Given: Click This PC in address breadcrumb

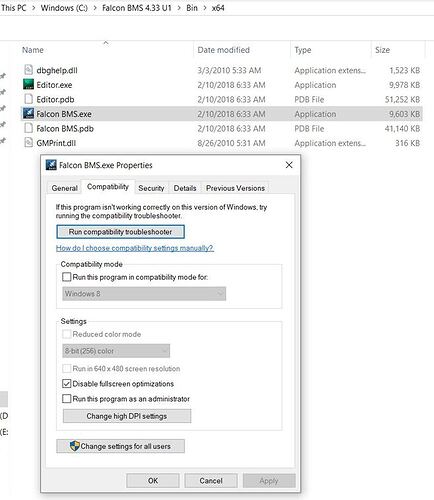Looking at the screenshot, I should click(x=14, y=8).
